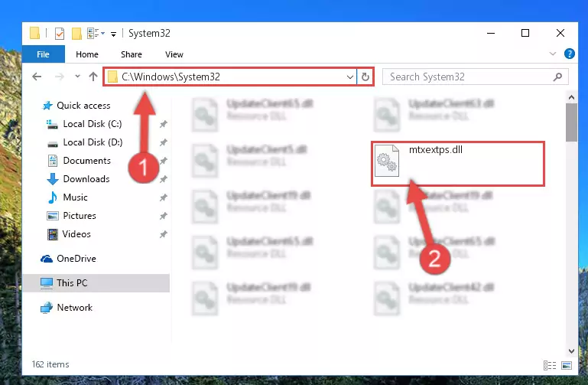This screenshot has width=588, height=385.
Task: Open Local Disk (D:) in sidebar
Action: [x=93, y=142]
